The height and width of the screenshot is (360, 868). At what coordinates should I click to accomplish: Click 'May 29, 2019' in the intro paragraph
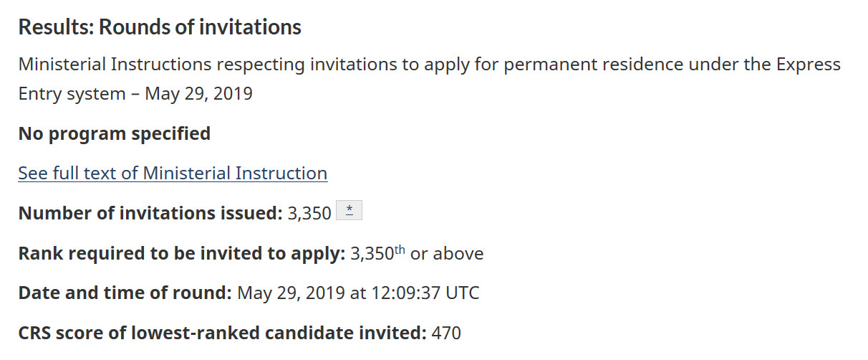pos(199,94)
